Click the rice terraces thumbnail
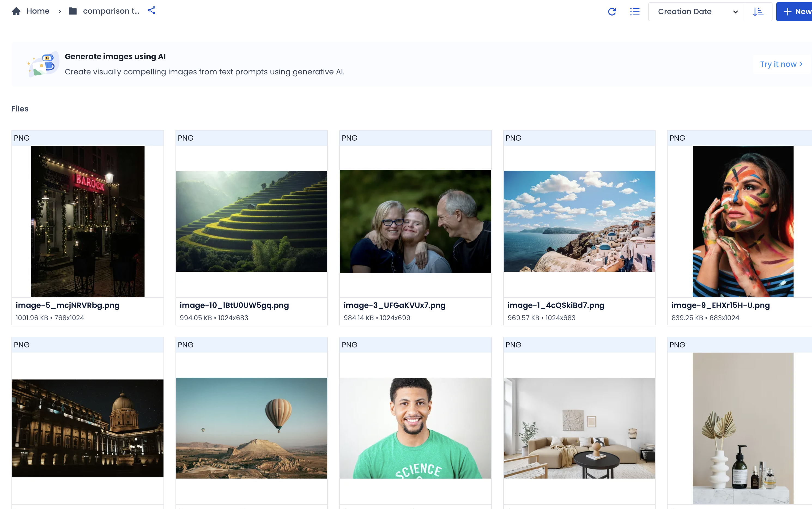Screen dimensions: 812x509 pos(251,221)
